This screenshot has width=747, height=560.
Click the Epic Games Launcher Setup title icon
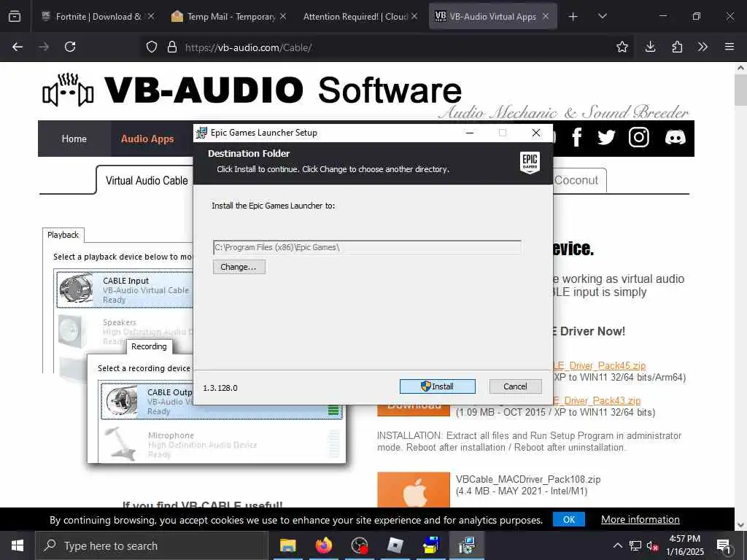point(202,133)
